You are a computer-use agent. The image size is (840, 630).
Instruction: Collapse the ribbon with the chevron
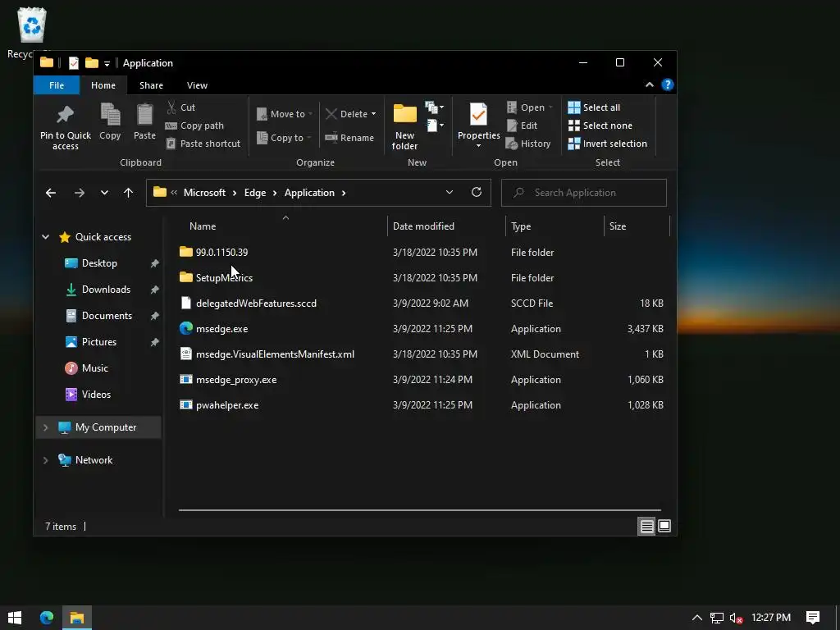650,84
